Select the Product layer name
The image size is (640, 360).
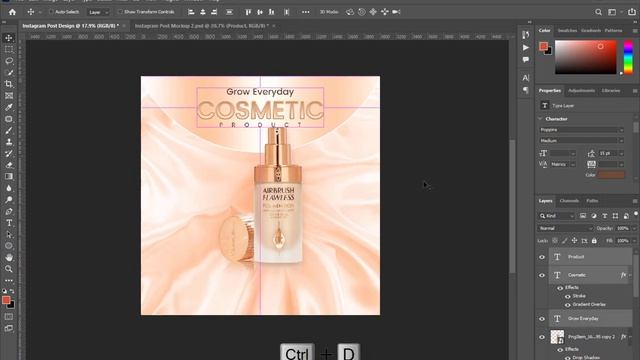tap(576, 257)
